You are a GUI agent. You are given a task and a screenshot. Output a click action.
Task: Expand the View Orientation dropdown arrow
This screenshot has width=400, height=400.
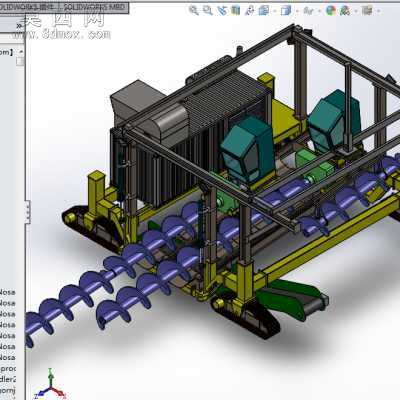click(275, 11)
